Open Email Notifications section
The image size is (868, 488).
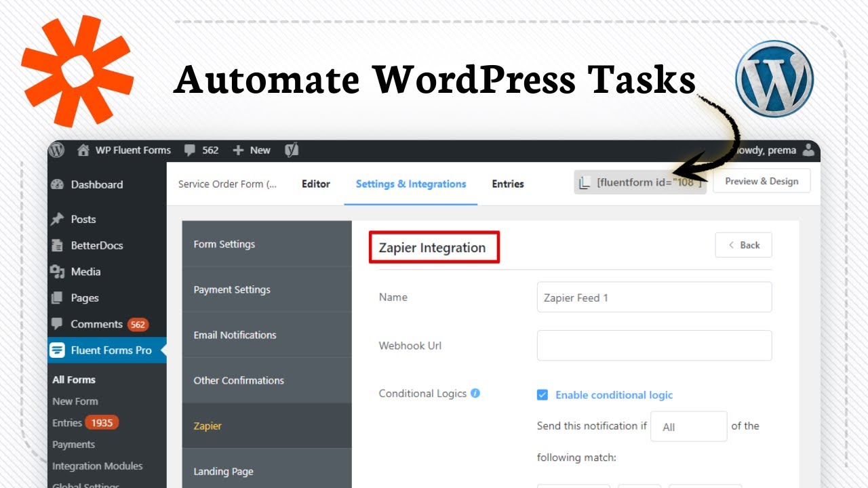coord(267,335)
